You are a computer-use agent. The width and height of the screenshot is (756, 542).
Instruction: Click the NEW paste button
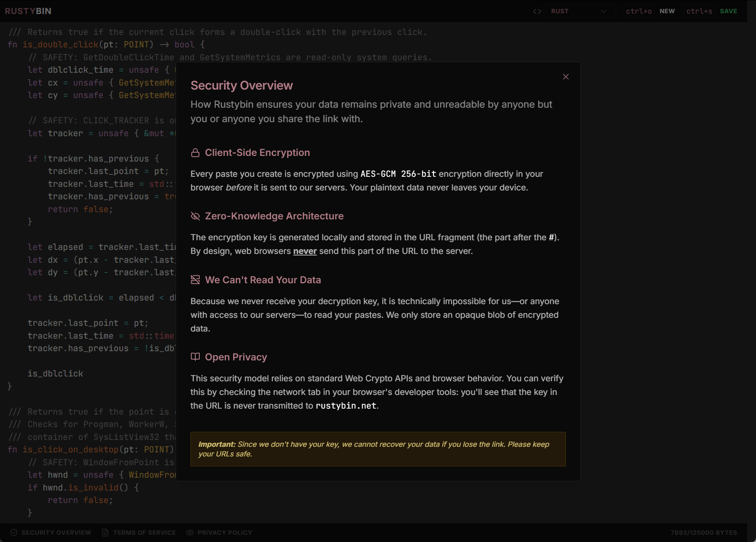(x=667, y=11)
